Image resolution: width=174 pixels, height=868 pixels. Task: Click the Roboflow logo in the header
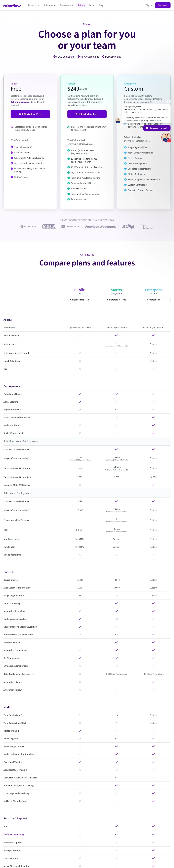[12, 5]
